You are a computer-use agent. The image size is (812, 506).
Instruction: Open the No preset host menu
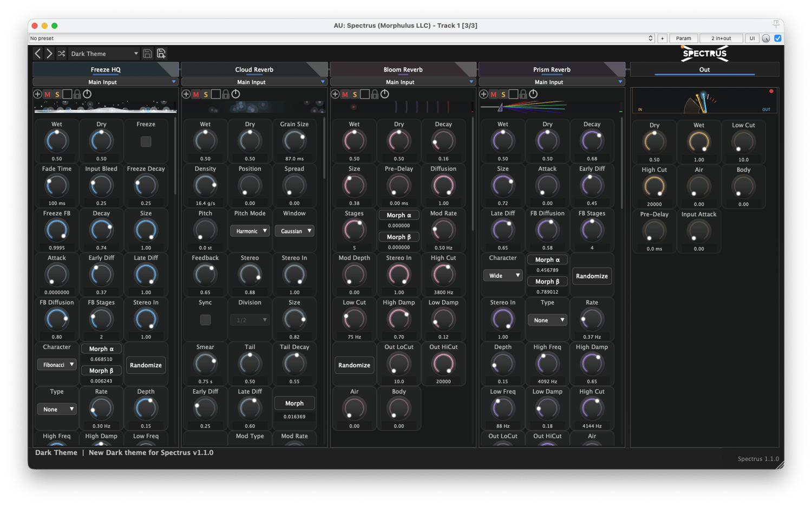click(342, 38)
